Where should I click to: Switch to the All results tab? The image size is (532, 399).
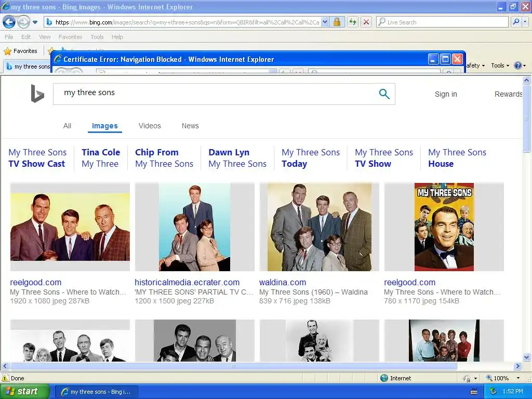pos(67,126)
